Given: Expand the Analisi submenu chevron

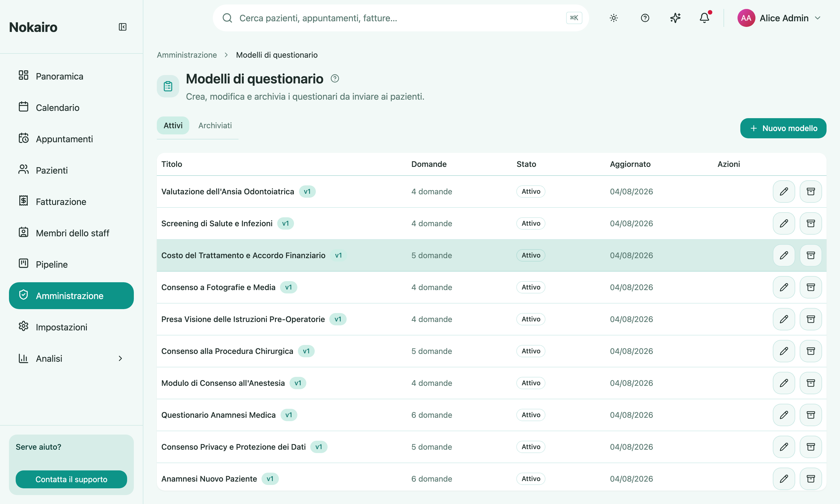Looking at the screenshot, I should point(120,358).
